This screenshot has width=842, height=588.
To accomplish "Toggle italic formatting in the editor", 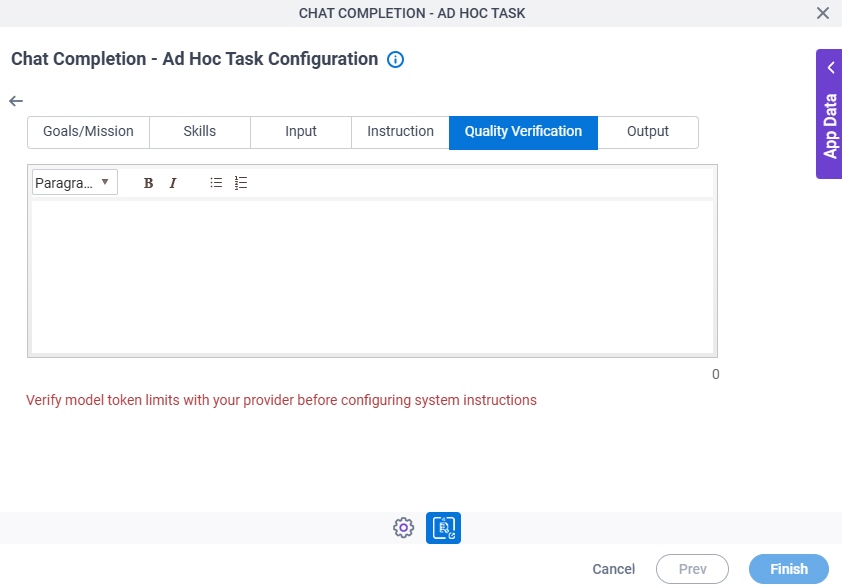I will point(173,183).
